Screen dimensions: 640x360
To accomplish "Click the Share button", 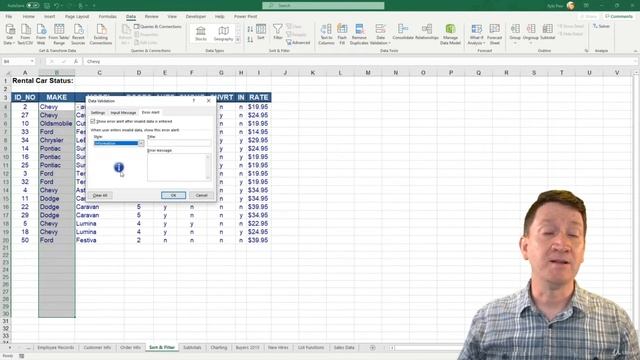I will (x=589, y=16).
